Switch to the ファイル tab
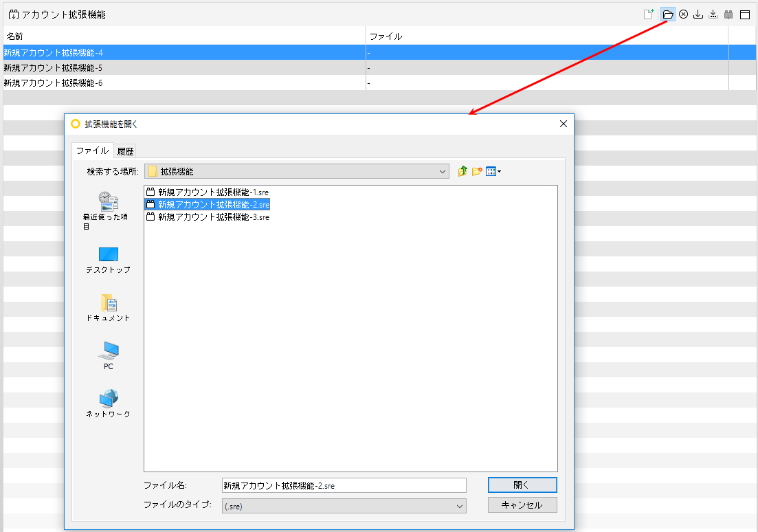This screenshot has height=532, width=758. tap(92, 151)
